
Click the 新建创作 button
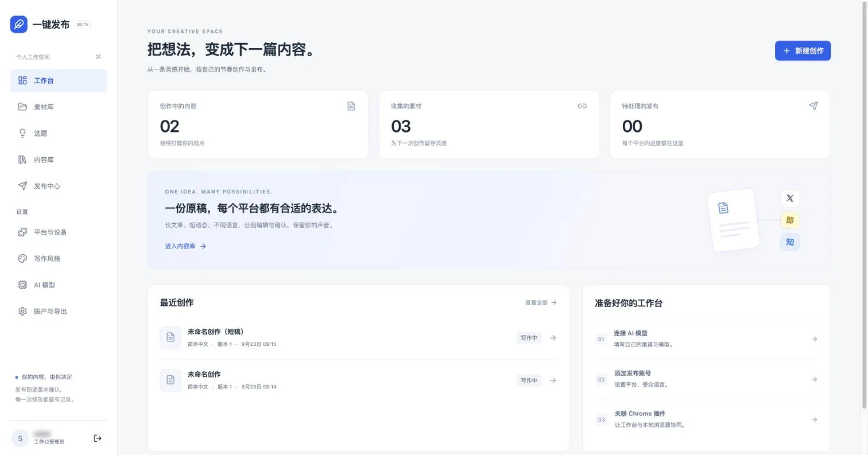click(803, 50)
